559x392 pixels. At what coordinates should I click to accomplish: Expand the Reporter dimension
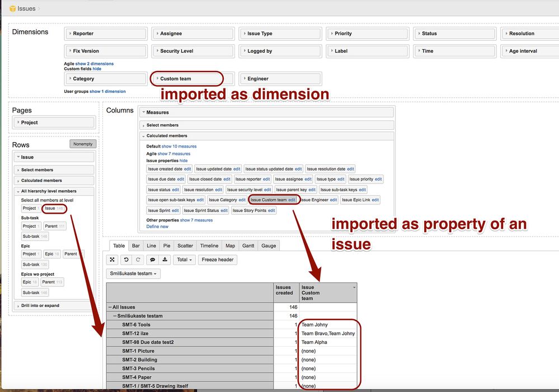pos(106,34)
